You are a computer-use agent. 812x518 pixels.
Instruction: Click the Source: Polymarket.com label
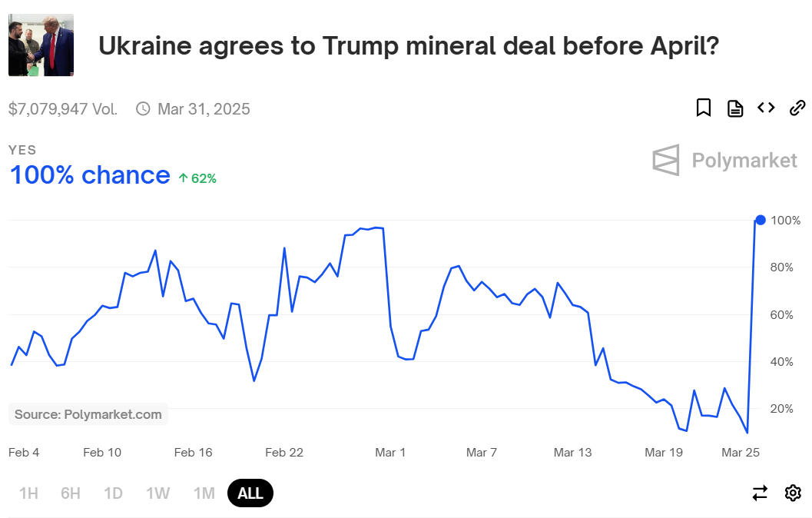point(88,414)
